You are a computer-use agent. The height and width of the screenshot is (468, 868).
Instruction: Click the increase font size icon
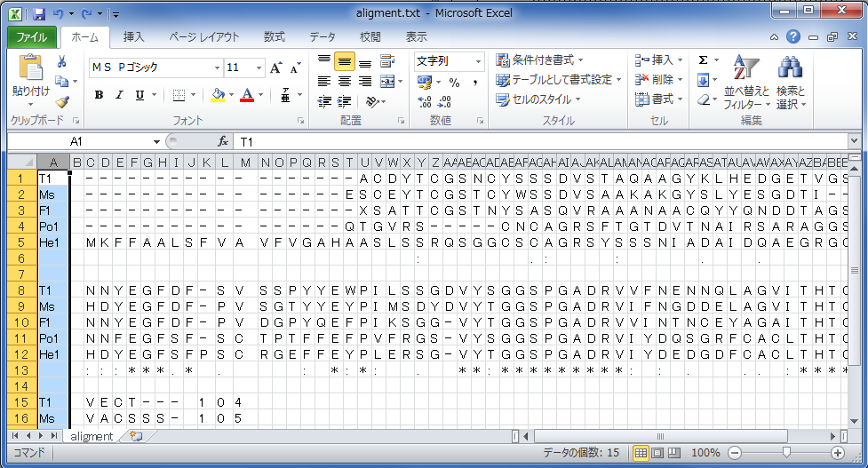[x=275, y=67]
